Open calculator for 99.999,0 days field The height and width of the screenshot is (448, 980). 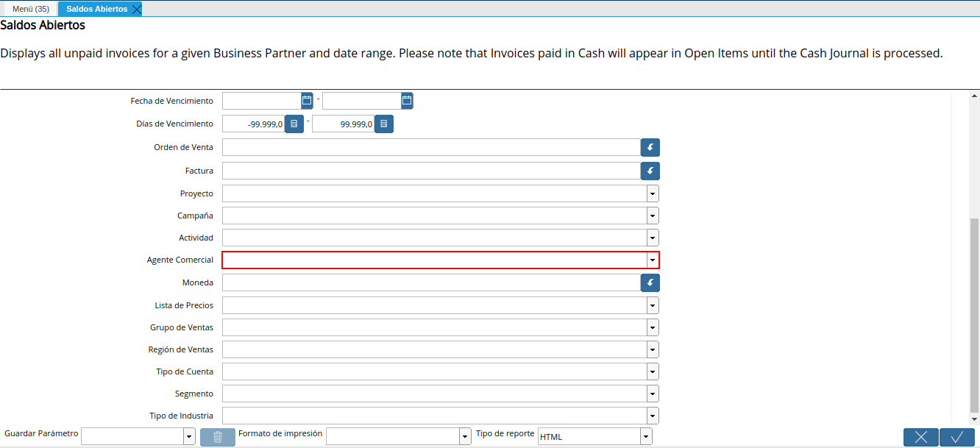tap(384, 124)
